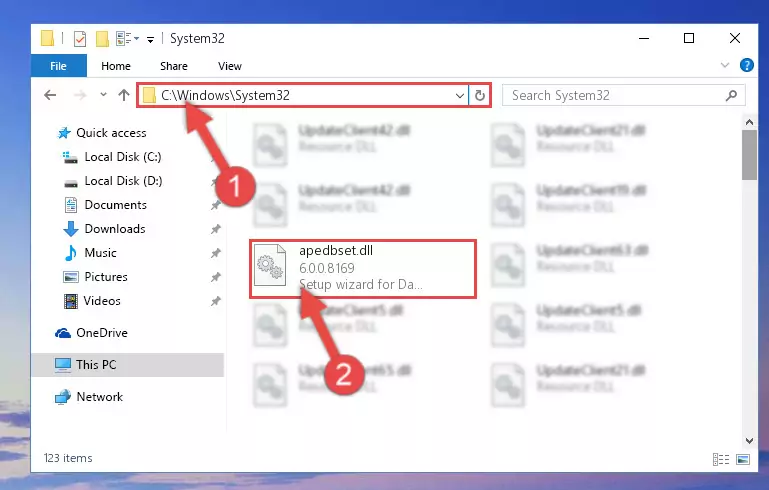The width and height of the screenshot is (769, 490).
Task: Click the pin icon next to Downloads
Action: coord(215,229)
